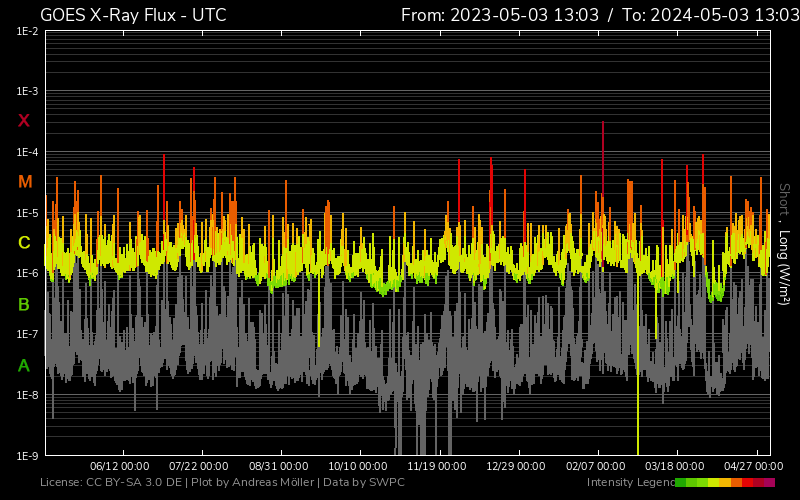The width and height of the screenshot is (800, 500).
Task: Click the 11/19 00:00 x-axis date
Action: tap(437, 466)
